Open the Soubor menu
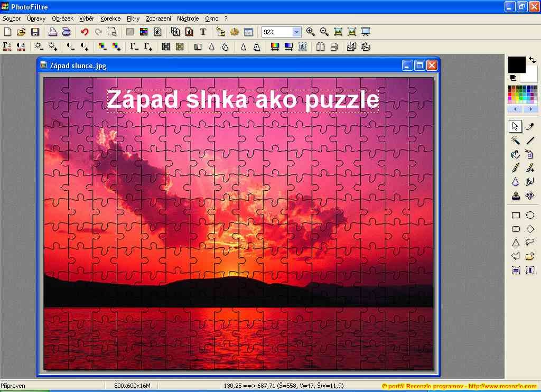Viewport: 541px width, 392px height. pos(12,18)
